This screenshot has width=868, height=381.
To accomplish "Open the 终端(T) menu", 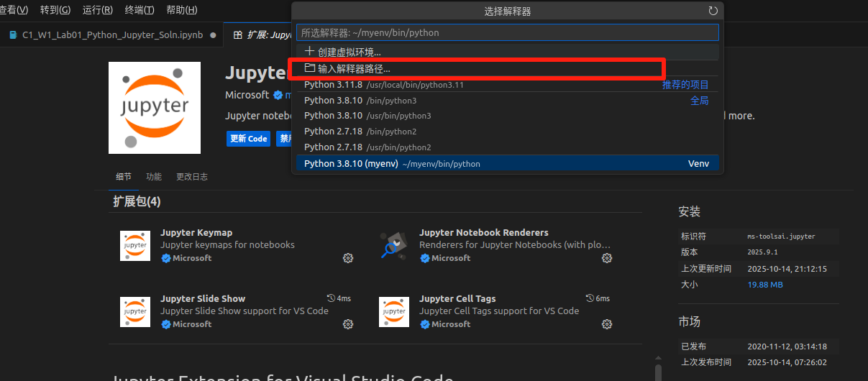I will (140, 10).
